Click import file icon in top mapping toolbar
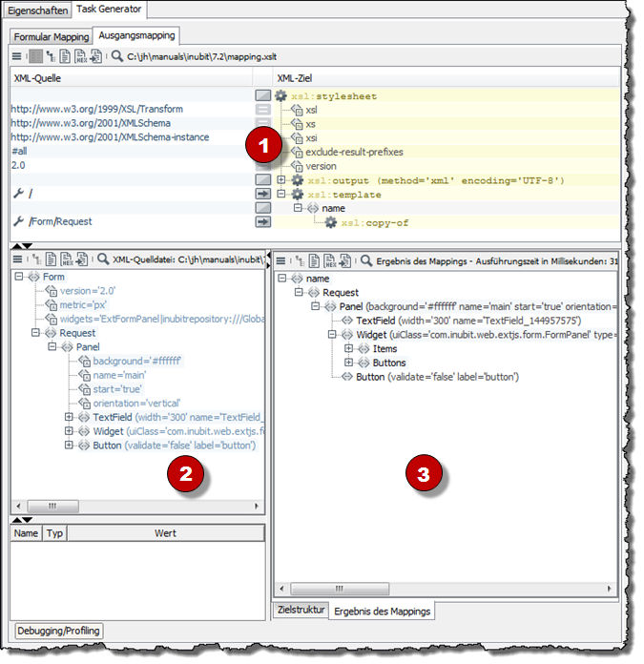This screenshot has width=644, height=664. 96,56
